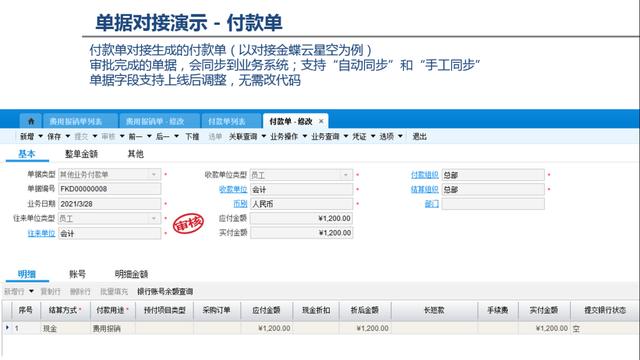This screenshot has height=360, width=640.
Task: Select the active 付款单-修改 tab
Action: tap(291, 121)
